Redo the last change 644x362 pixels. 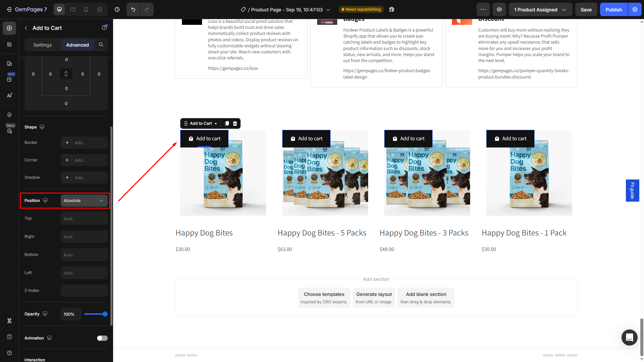pos(147,9)
